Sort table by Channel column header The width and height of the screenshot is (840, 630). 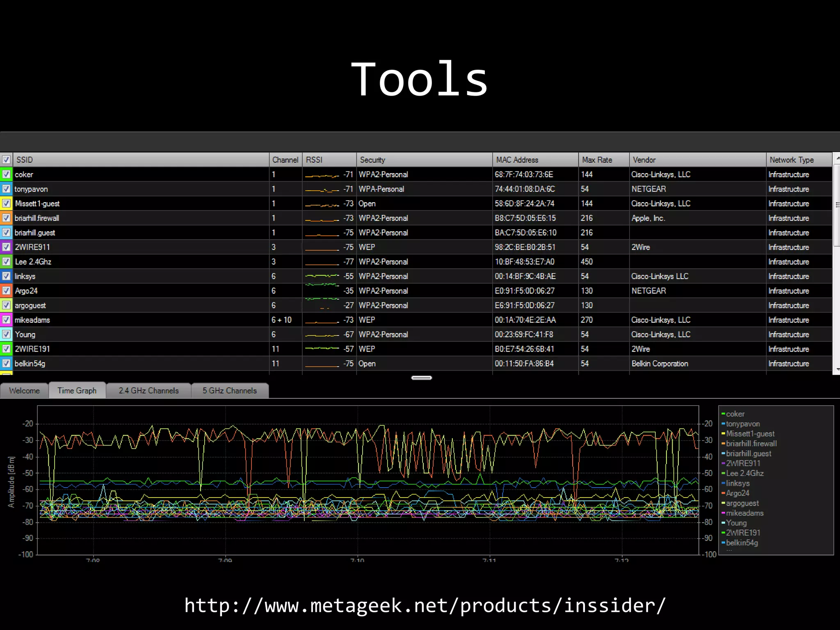point(285,160)
